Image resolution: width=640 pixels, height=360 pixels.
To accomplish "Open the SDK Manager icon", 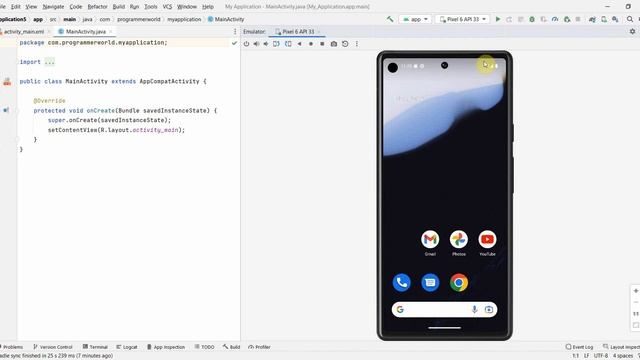I will click(615, 19).
